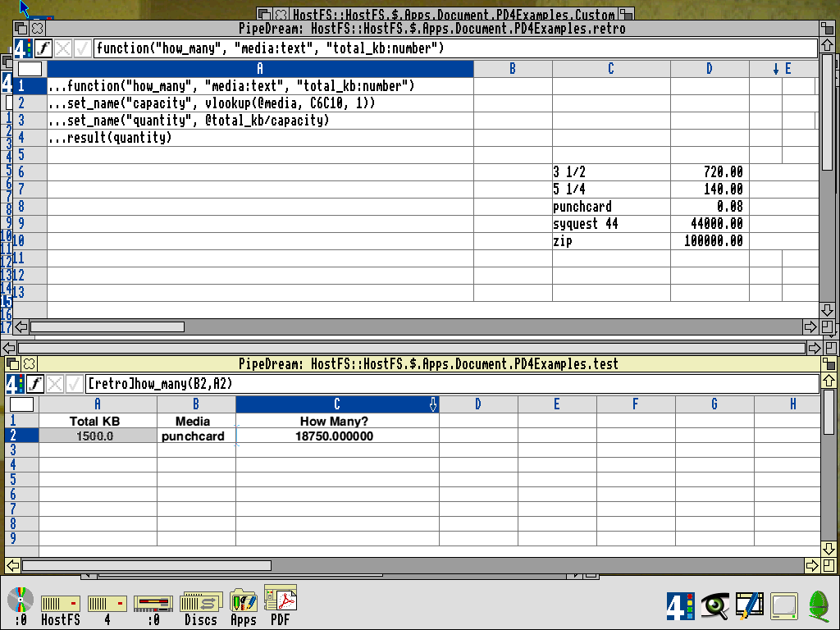Open the Discs network icon
Image resolution: width=840 pixels, height=630 pixels.
(201, 609)
